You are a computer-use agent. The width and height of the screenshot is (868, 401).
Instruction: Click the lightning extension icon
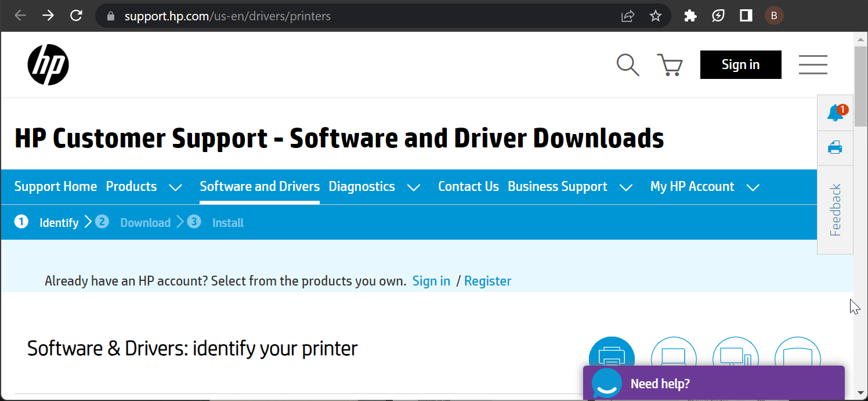[x=718, y=16]
